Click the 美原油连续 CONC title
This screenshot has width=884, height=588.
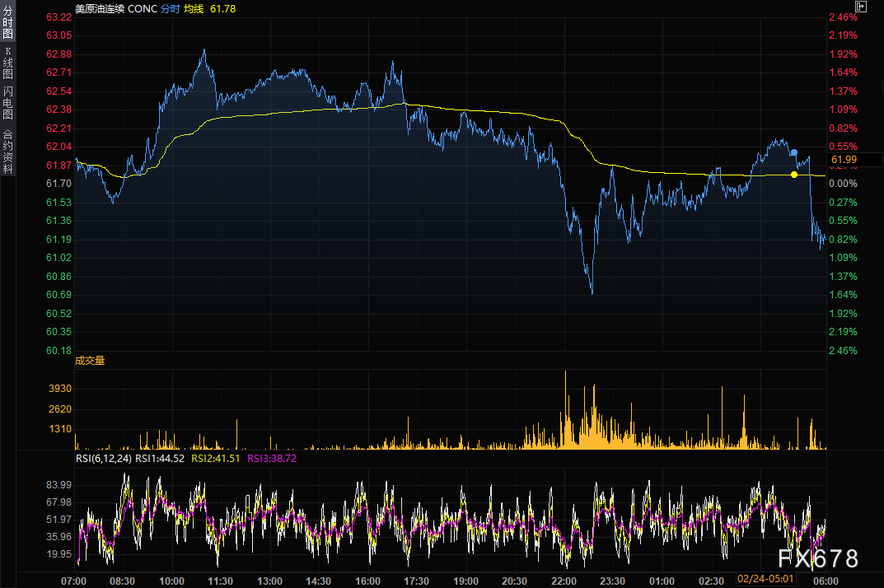116,8
